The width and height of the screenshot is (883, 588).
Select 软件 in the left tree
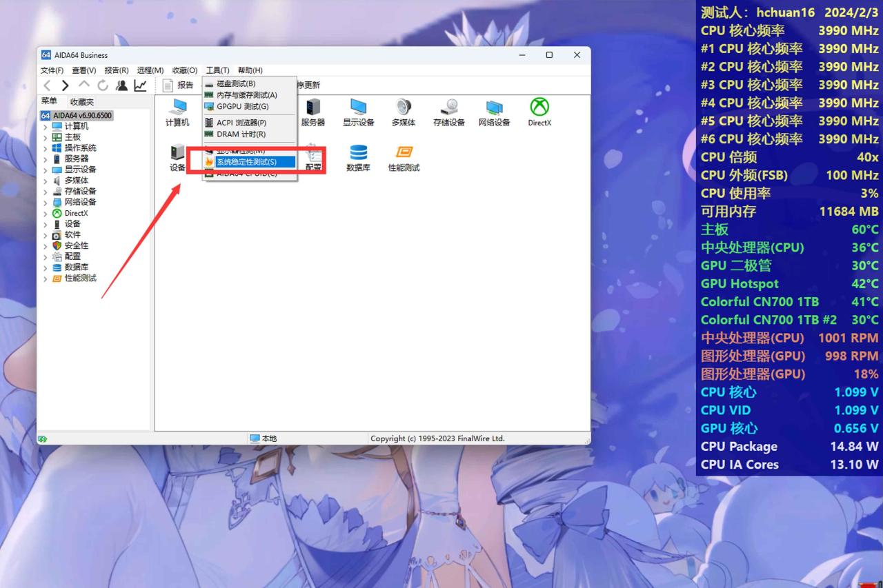click(x=72, y=234)
